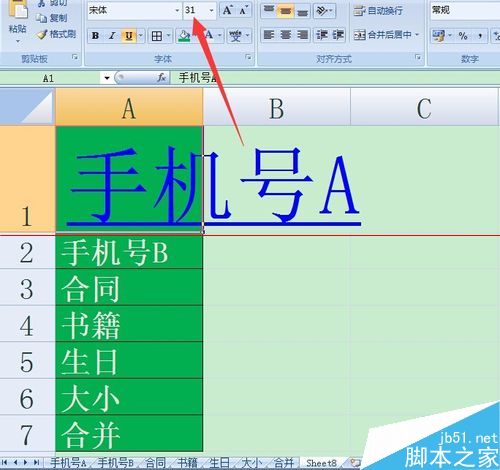The width and height of the screenshot is (500, 470).
Task: Click the accounting number format icon
Action: 438,35
